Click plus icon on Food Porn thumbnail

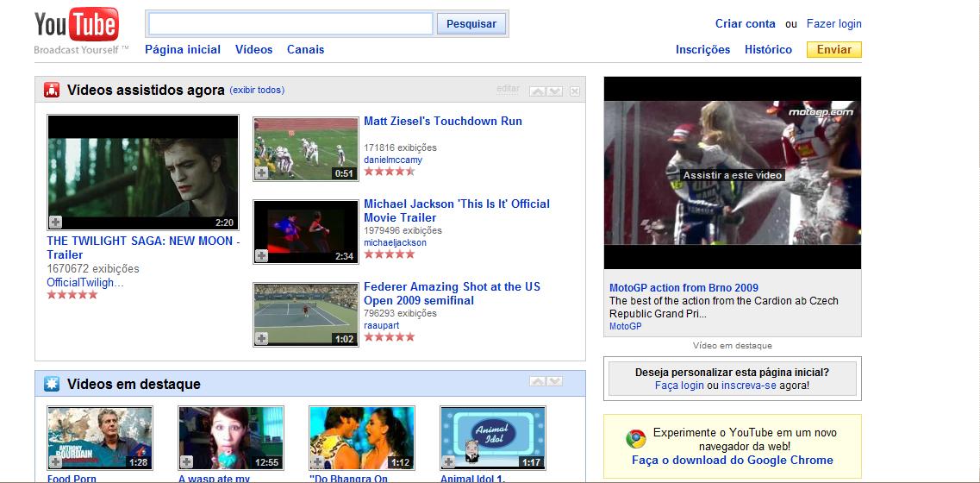(x=56, y=461)
